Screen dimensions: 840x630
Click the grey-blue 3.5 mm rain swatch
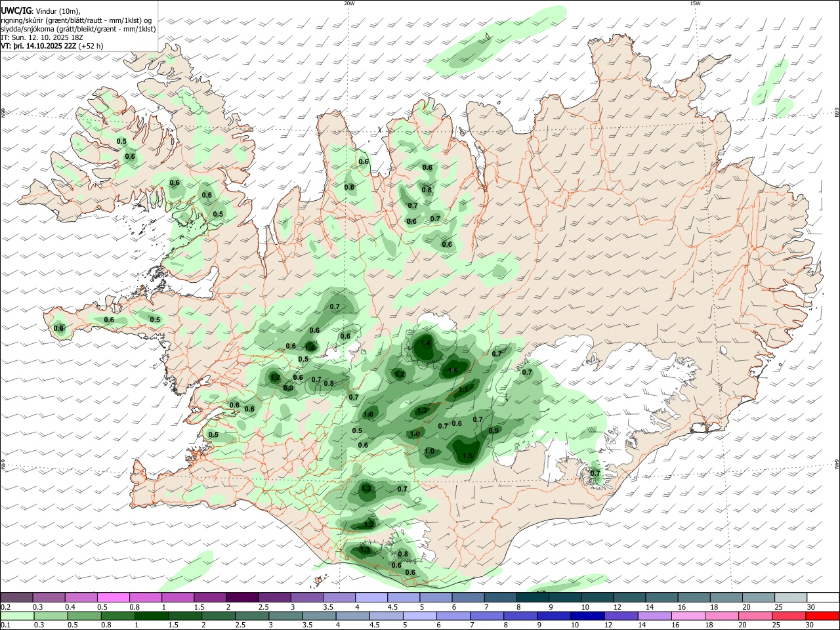319,616
